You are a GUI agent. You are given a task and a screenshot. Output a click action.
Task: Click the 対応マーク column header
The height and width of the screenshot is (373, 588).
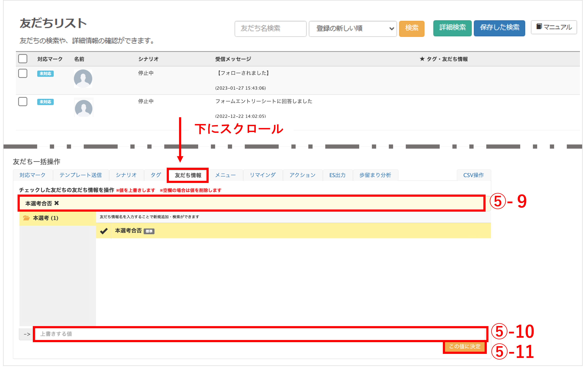(x=50, y=59)
